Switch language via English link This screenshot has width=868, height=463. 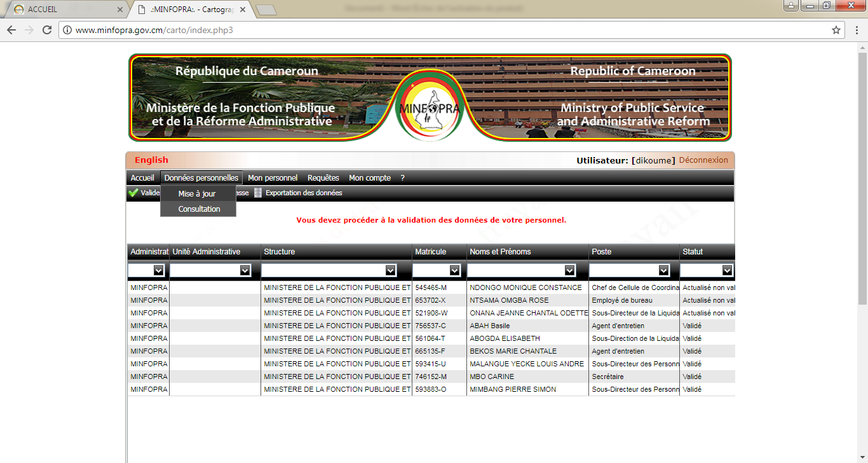[151, 160]
